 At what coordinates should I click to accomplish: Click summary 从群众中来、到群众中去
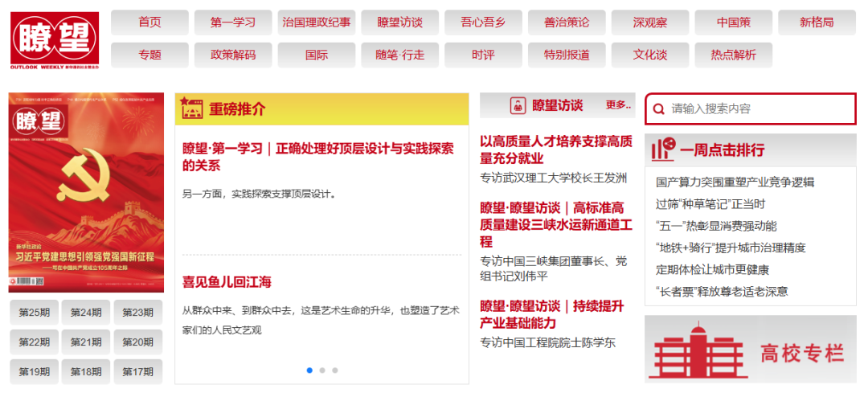point(321,320)
